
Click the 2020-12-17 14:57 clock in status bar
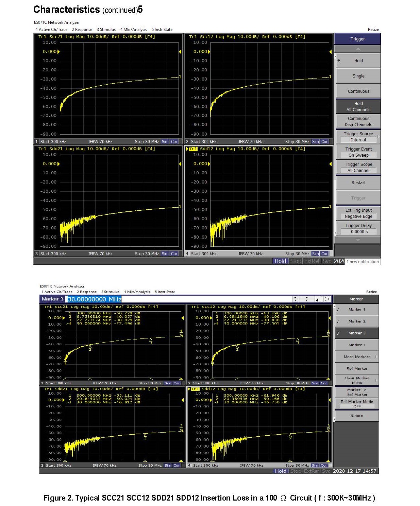(x=355, y=471)
